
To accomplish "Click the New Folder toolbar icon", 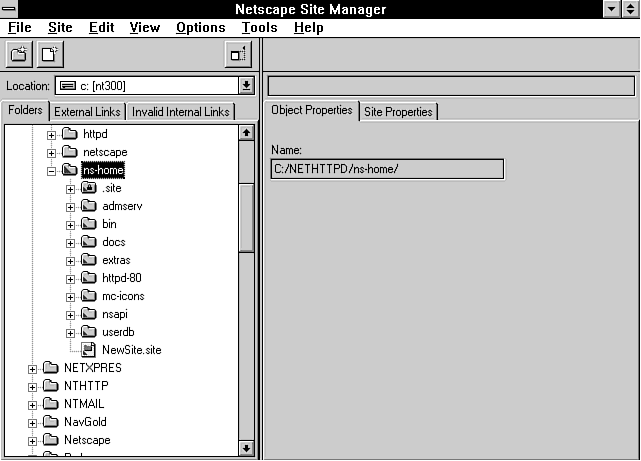I will click(x=19, y=54).
